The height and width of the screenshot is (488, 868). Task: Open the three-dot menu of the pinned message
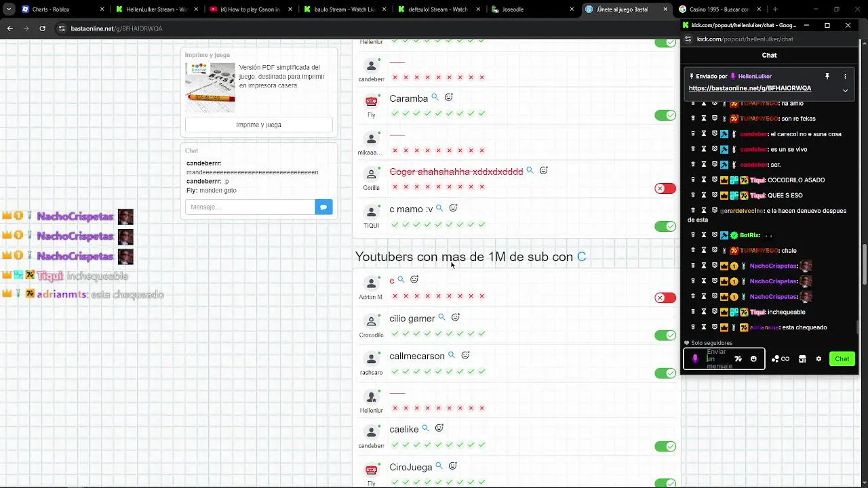(x=845, y=76)
